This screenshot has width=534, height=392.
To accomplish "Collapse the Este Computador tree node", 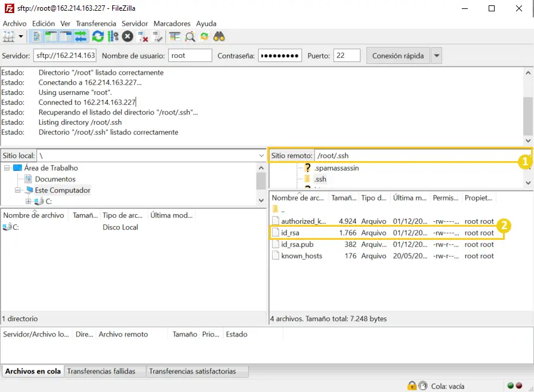I will (18, 190).
